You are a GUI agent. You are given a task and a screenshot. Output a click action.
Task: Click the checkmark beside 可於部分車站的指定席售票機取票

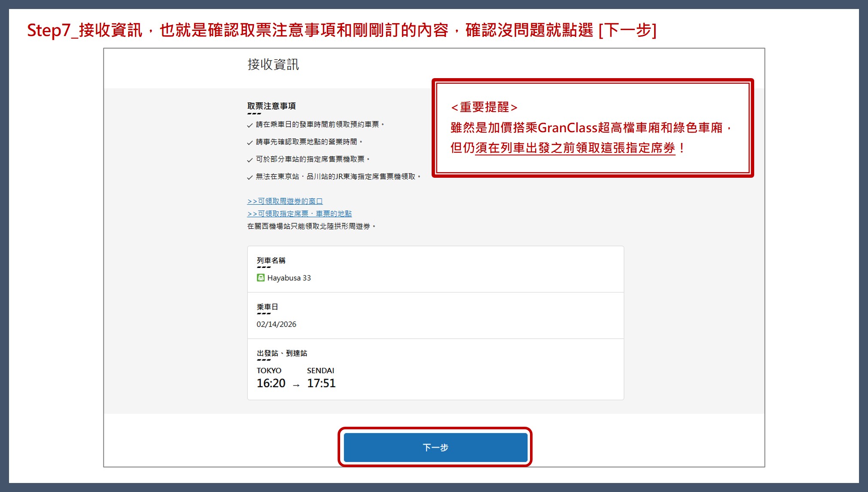coord(250,160)
